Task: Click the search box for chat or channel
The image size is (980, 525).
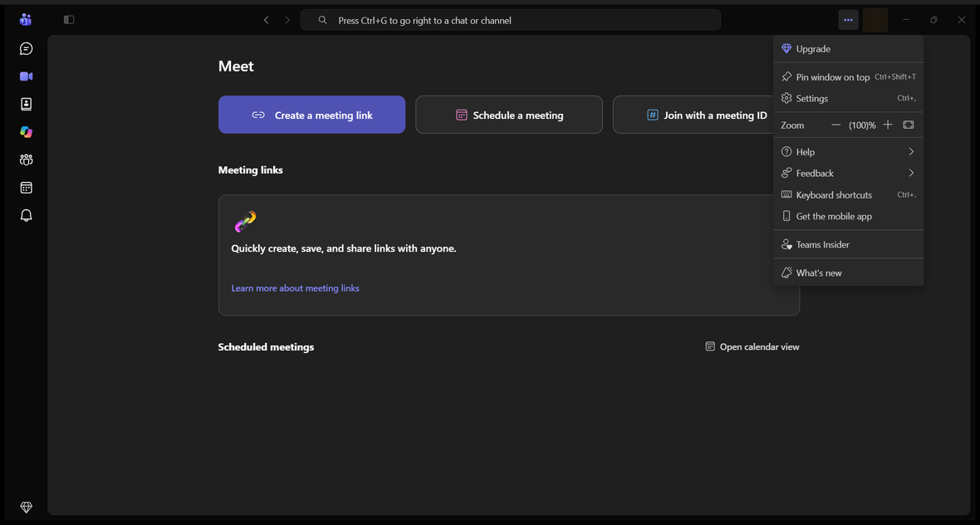Action: point(511,20)
